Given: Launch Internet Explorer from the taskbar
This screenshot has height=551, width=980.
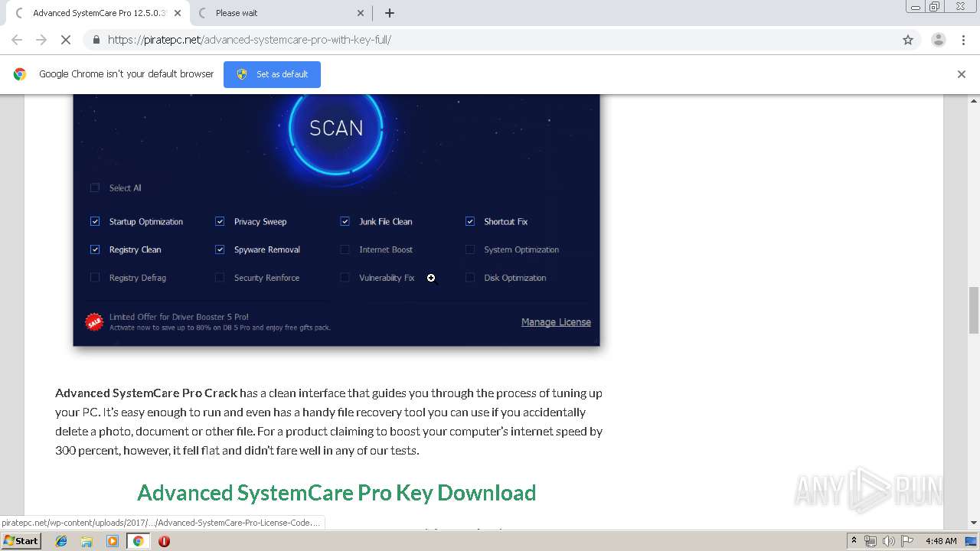Looking at the screenshot, I should tap(61, 541).
